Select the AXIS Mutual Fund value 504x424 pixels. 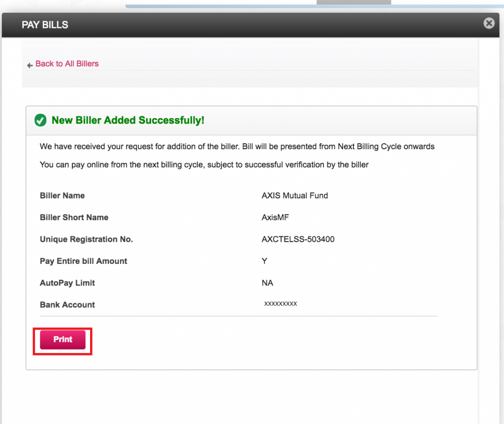[x=295, y=196]
